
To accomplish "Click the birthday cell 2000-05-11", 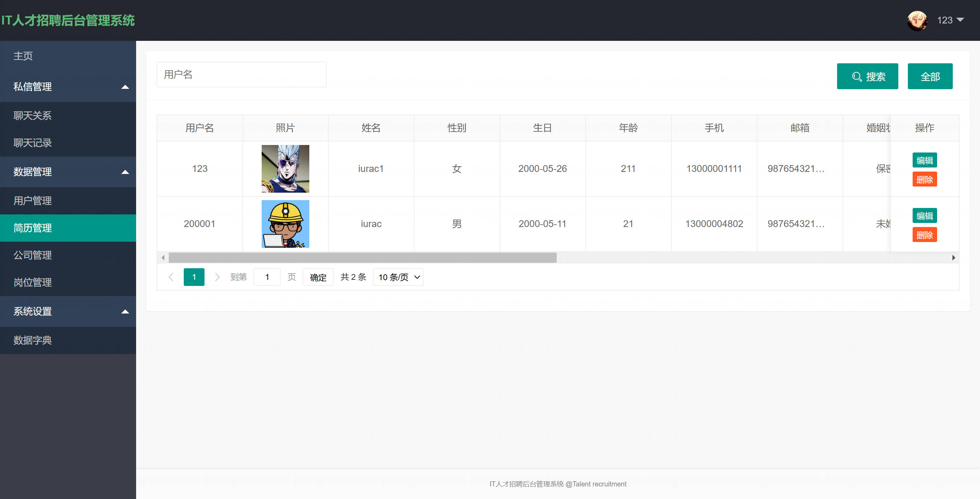I will (x=542, y=224).
